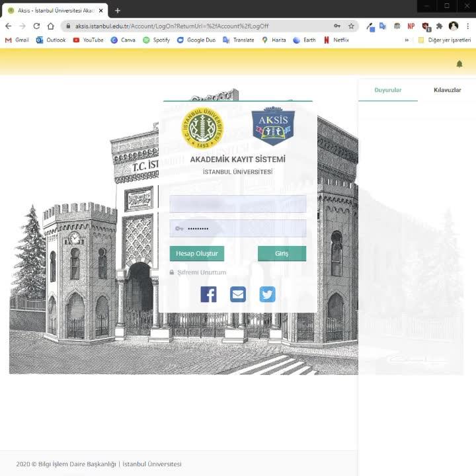Click the pen extension icon in toolbar

[370, 27]
